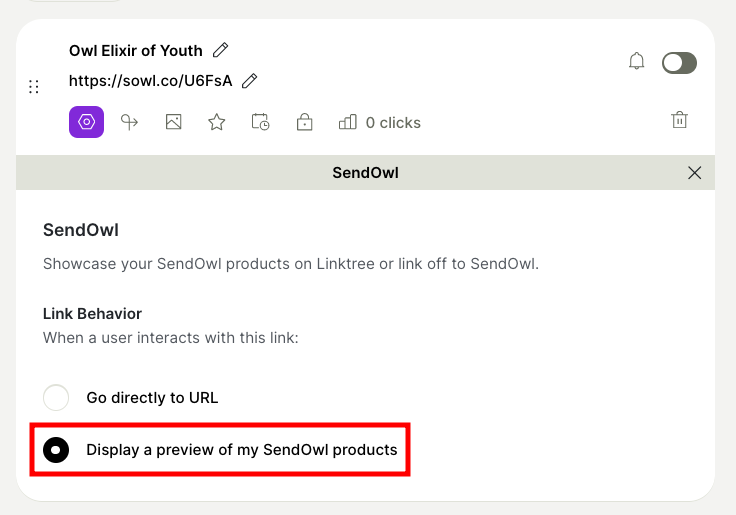Click pencil icon next to sowl.co URL

(x=250, y=80)
